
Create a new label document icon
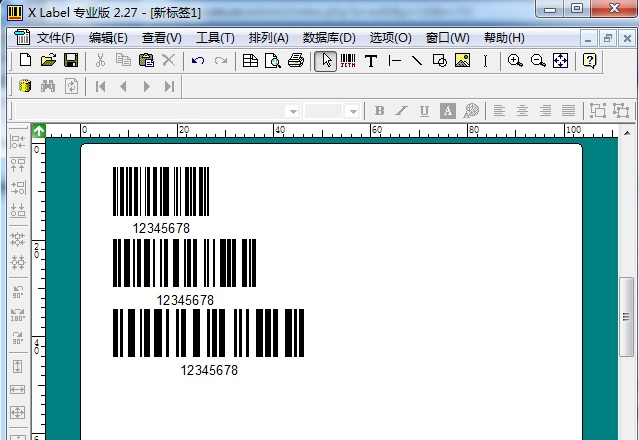pos(25,60)
